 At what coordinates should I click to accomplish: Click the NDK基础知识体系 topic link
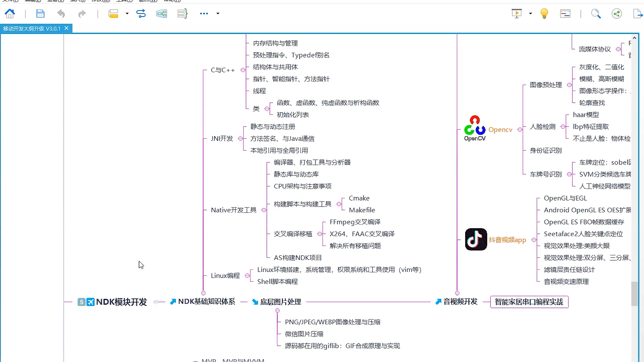[x=206, y=302]
